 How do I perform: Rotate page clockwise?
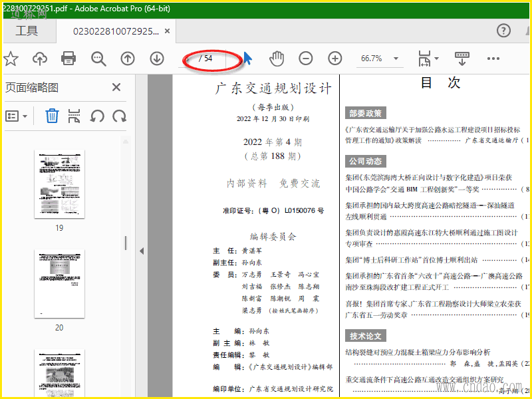pyautogui.click(x=120, y=116)
